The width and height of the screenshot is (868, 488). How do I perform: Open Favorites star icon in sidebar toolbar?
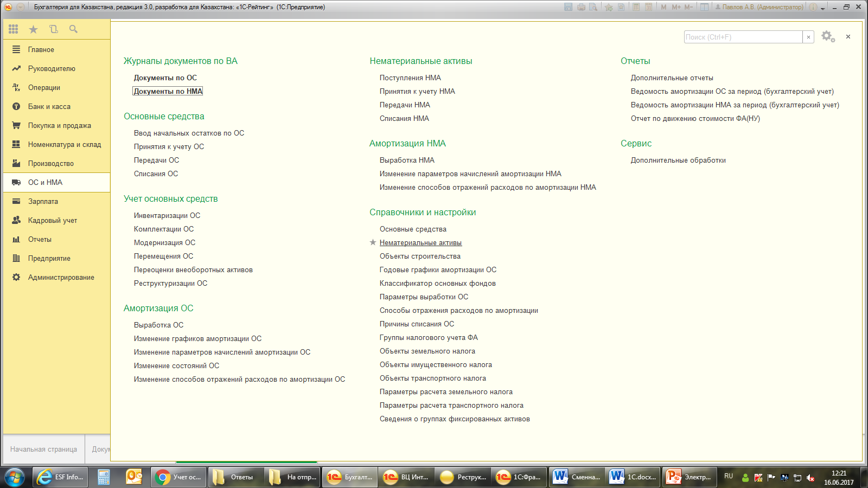[33, 29]
